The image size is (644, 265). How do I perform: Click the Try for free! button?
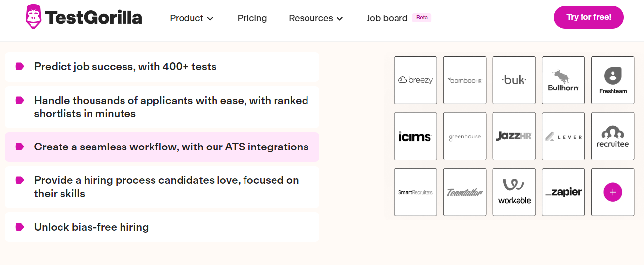click(x=589, y=17)
